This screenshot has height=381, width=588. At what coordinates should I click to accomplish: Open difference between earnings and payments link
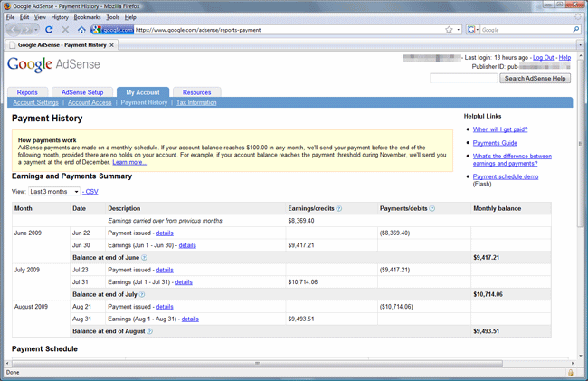click(x=512, y=160)
